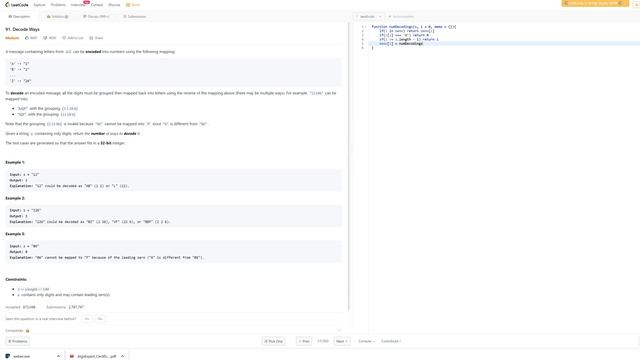Viewport: 640px width, 360px height.
Task: Open the Contribute dropdown
Action: [x=391, y=341]
